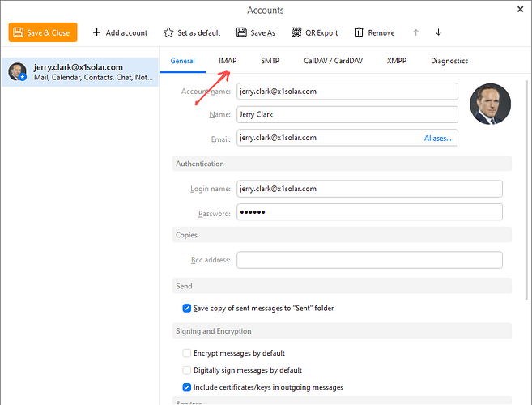Click the plus icon to add account

96,32
